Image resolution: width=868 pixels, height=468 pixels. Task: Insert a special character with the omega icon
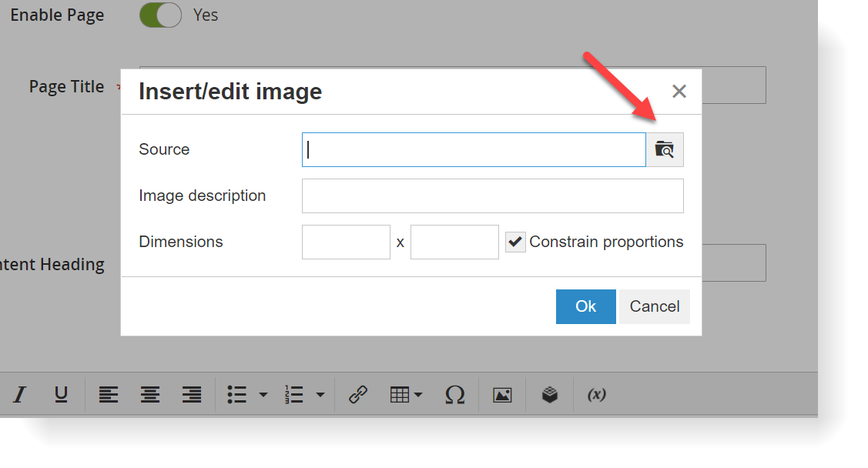(454, 394)
